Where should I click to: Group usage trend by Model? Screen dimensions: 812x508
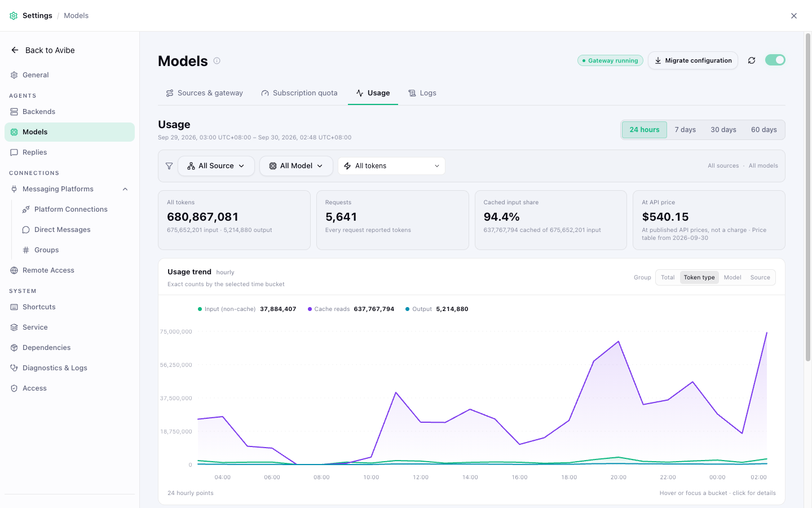732,278
